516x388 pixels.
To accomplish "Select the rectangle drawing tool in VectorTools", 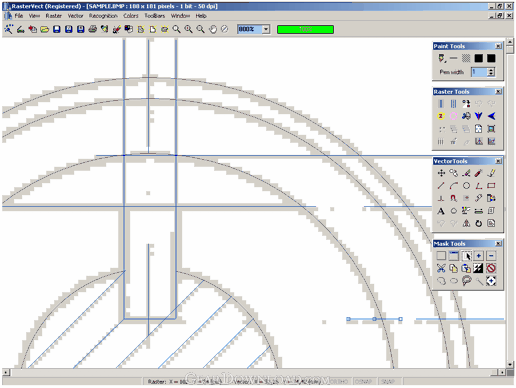I will click(x=491, y=186).
